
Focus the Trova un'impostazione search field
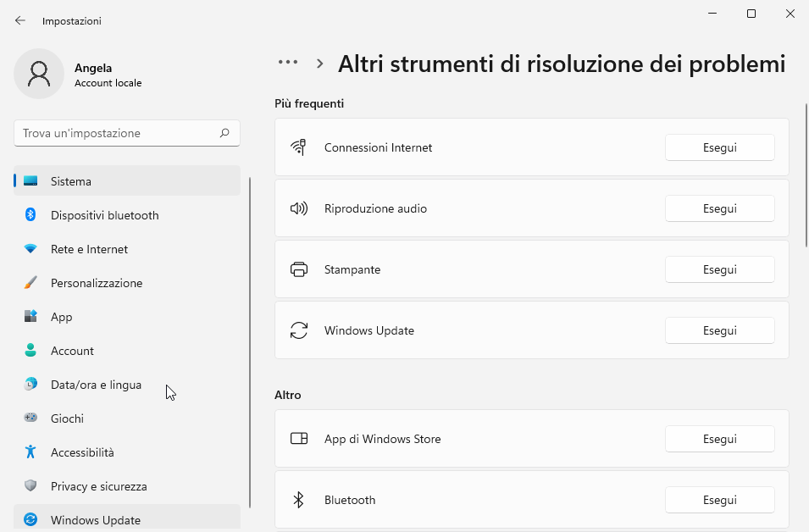tap(119, 133)
